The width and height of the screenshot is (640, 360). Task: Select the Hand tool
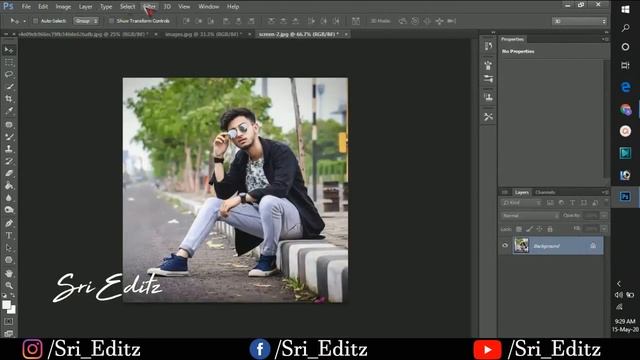[x=9, y=273]
